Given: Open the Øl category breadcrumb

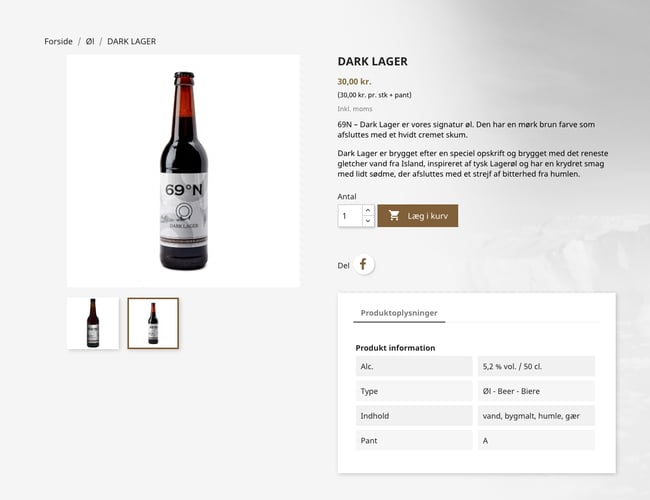Looking at the screenshot, I should point(90,41).
